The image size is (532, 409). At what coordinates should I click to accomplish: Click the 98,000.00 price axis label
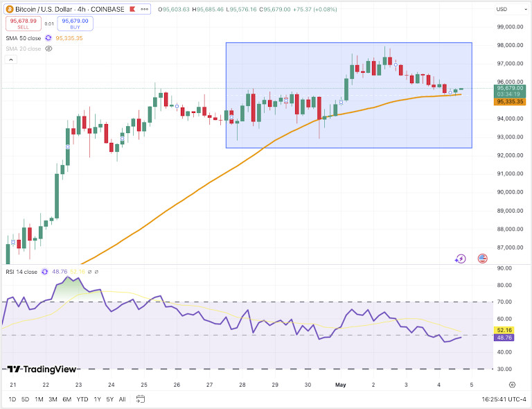[x=510, y=45]
